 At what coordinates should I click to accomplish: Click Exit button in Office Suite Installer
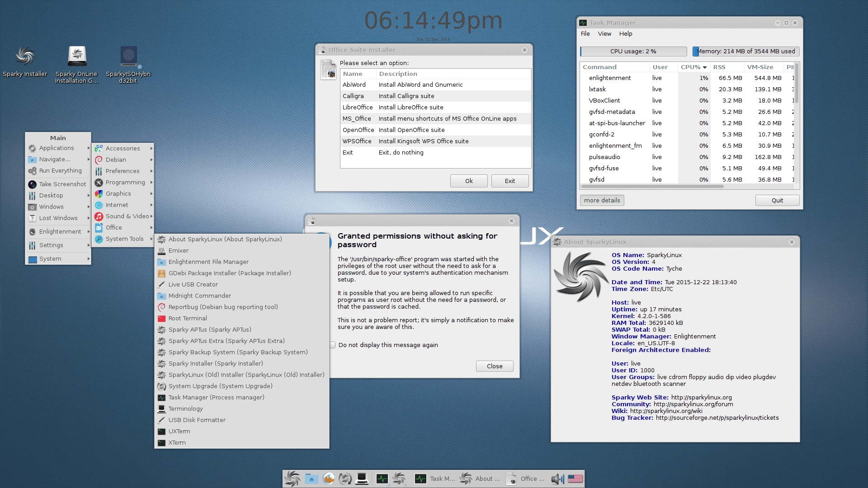coord(510,181)
